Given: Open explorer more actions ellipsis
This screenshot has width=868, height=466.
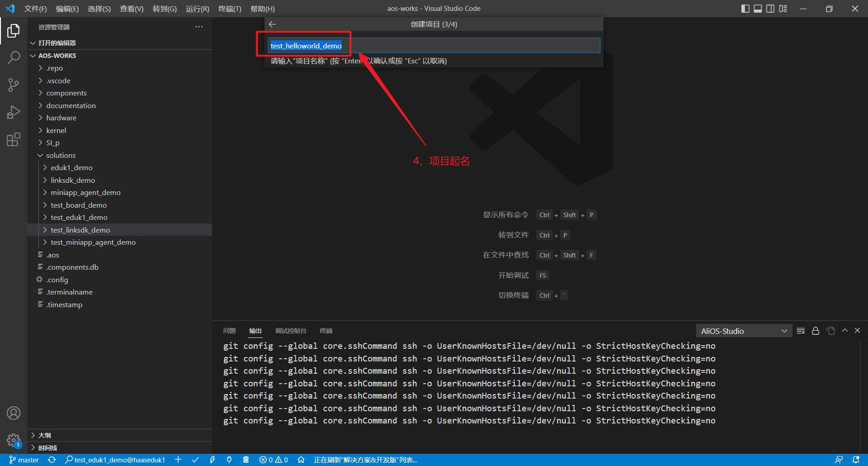Looking at the screenshot, I should (199, 27).
